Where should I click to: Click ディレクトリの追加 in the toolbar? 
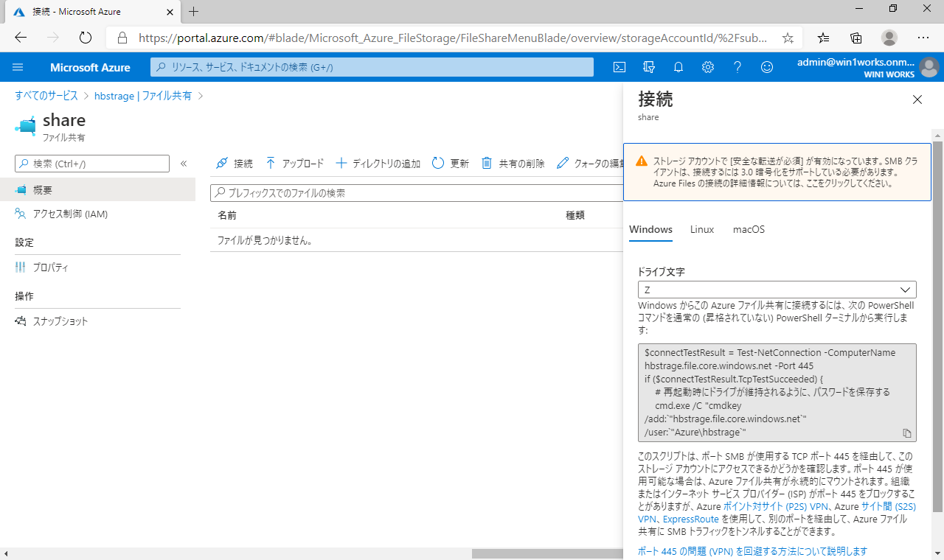point(378,164)
